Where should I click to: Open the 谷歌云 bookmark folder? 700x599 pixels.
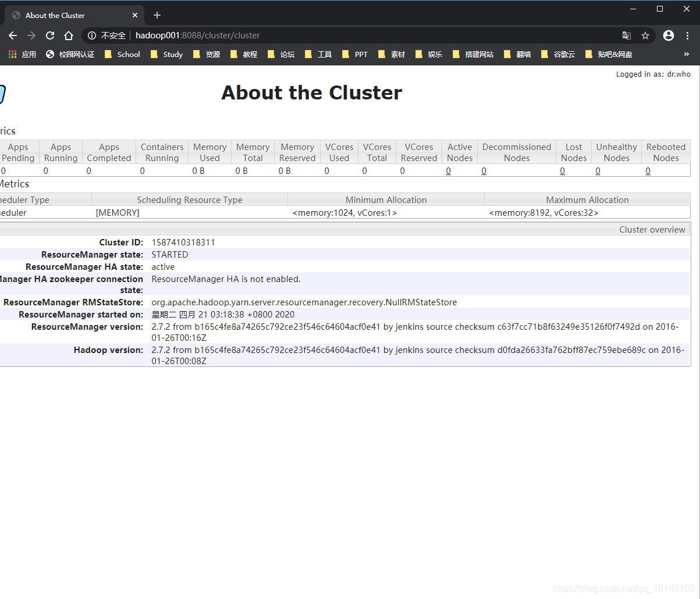(x=558, y=54)
